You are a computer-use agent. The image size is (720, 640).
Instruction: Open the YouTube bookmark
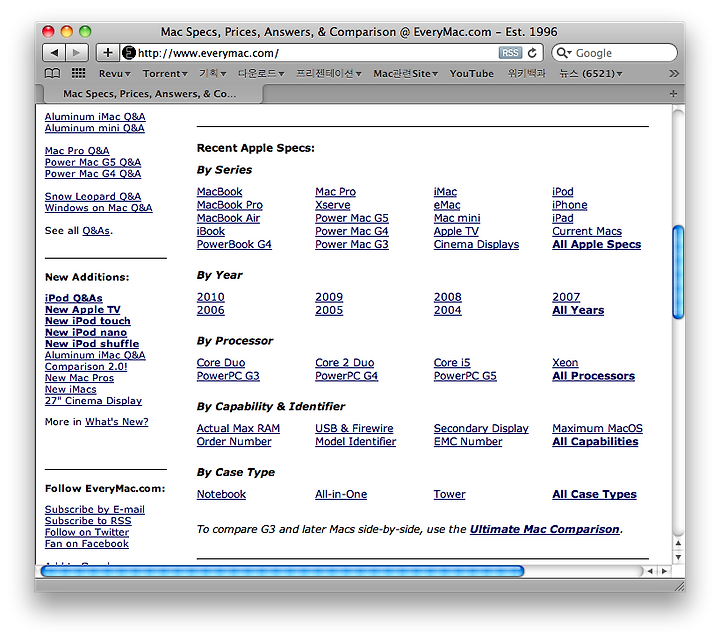472,73
